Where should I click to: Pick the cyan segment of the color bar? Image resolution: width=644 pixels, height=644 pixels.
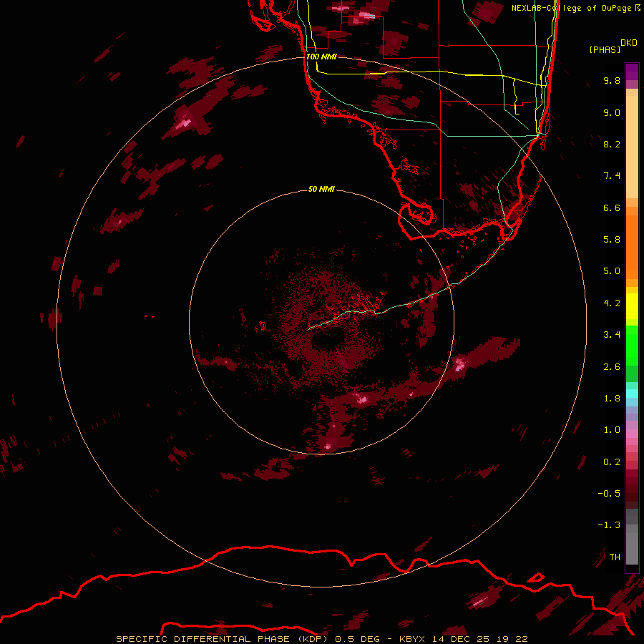click(632, 394)
